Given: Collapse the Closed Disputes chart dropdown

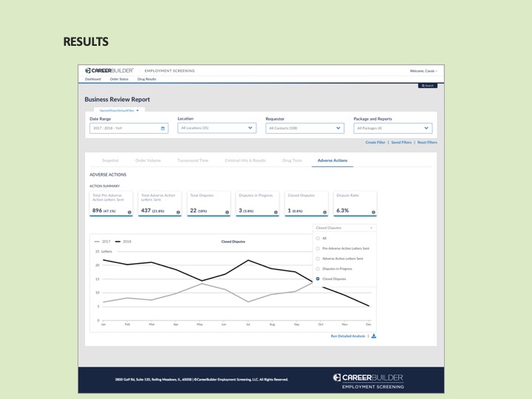Looking at the screenshot, I should 344,228.
